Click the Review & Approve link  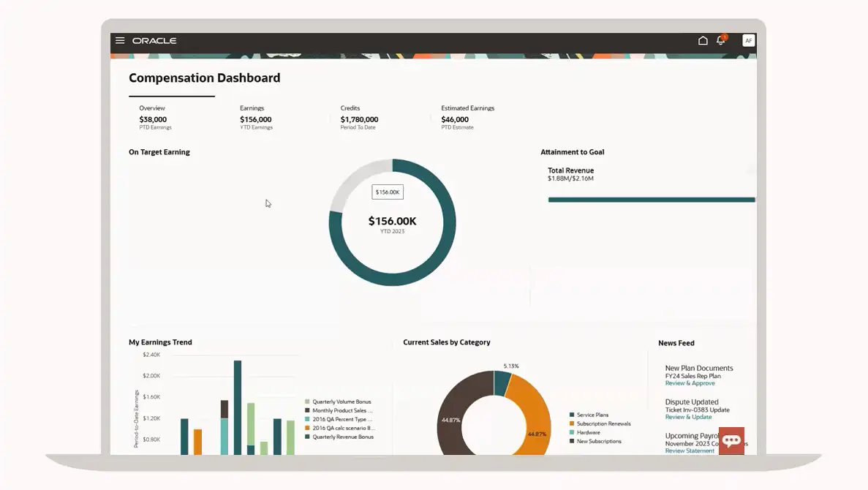click(690, 383)
